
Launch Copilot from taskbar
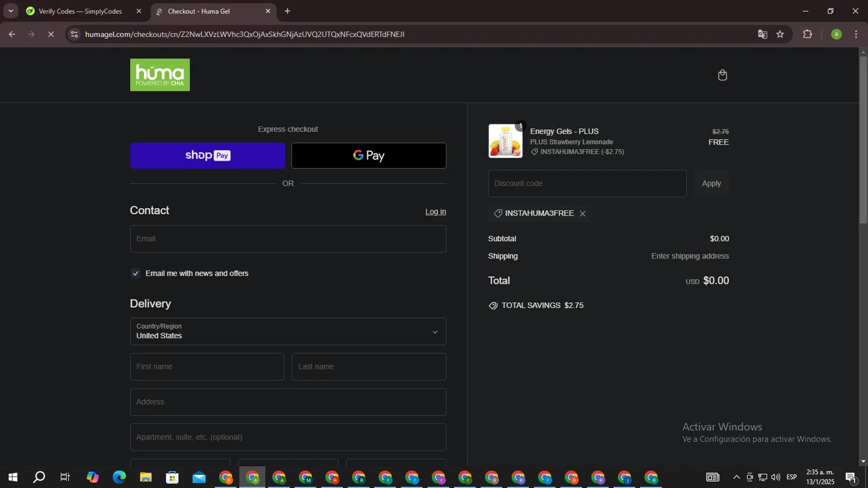tap(93, 478)
